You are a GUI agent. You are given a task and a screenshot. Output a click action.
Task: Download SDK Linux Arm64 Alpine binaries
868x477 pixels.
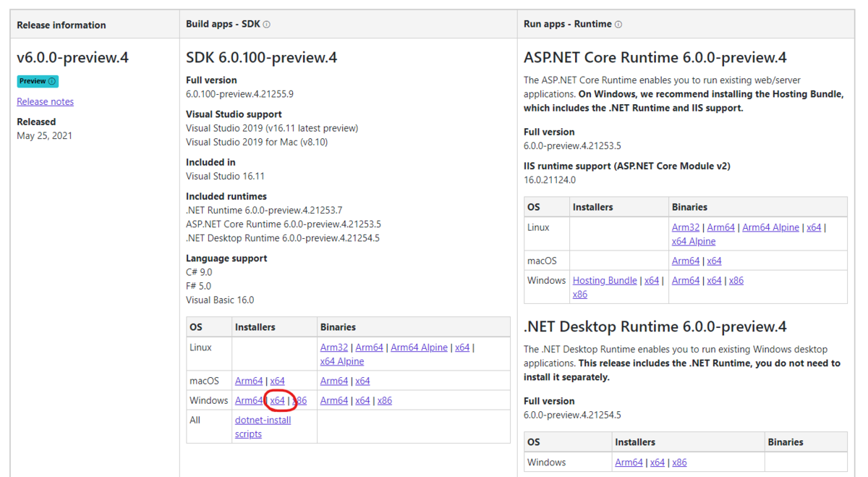(x=419, y=347)
